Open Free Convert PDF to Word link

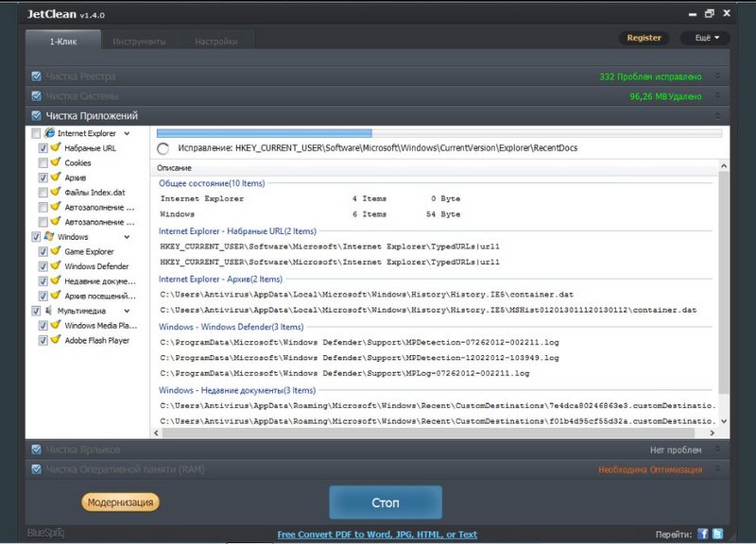coord(377,535)
